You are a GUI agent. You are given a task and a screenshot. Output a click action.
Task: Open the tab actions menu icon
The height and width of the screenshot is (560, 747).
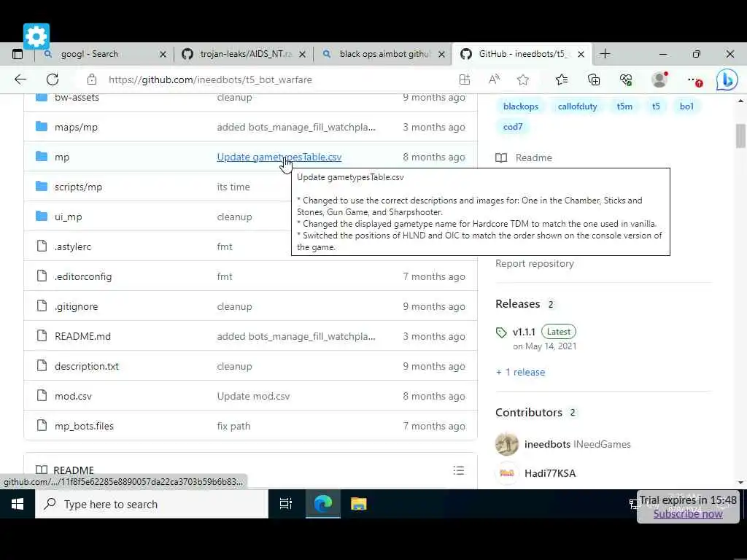(x=18, y=54)
